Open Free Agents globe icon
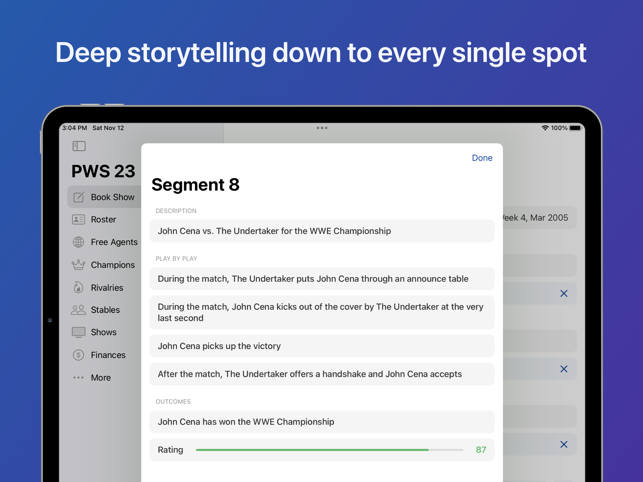The height and width of the screenshot is (482, 643). point(78,242)
